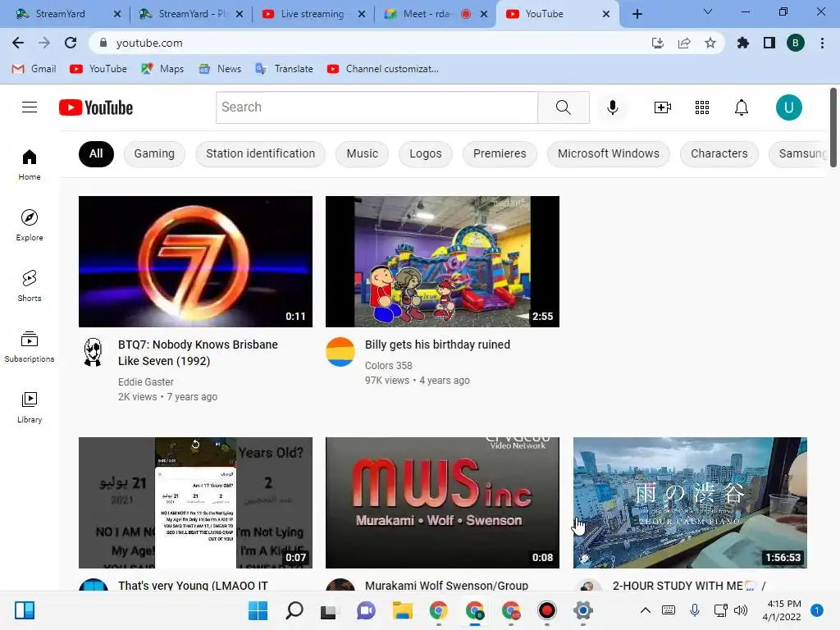The height and width of the screenshot is (630, 840).
Task: Start voice search with microphone icon
Action: tap(612, 107)
